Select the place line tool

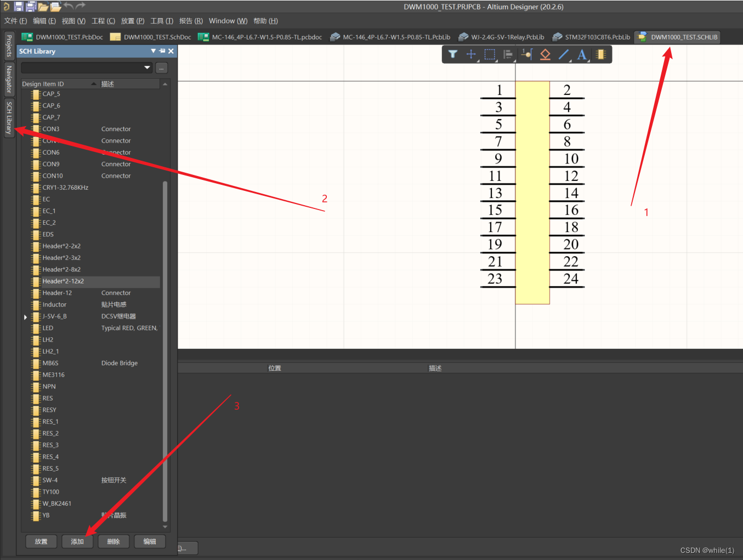[x=564, y=54]
